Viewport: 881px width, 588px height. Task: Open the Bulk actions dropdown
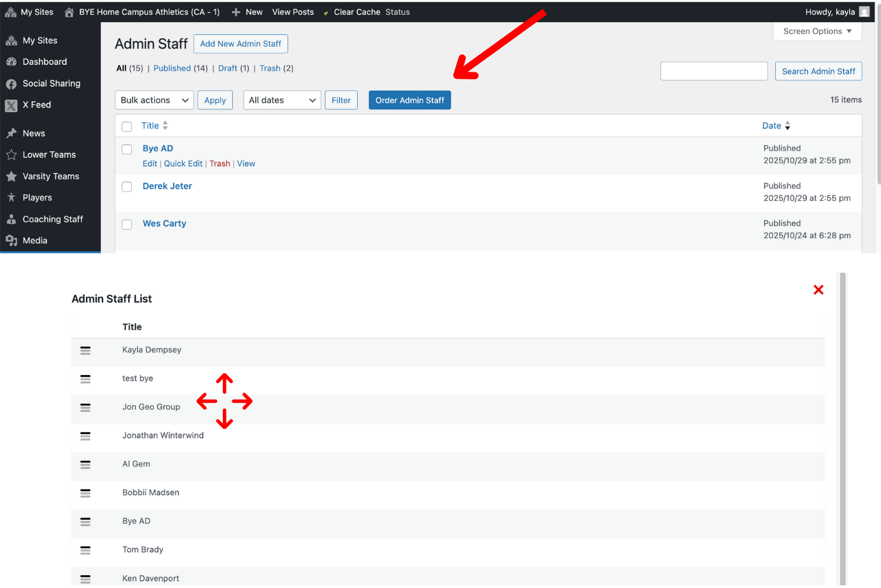154,100
